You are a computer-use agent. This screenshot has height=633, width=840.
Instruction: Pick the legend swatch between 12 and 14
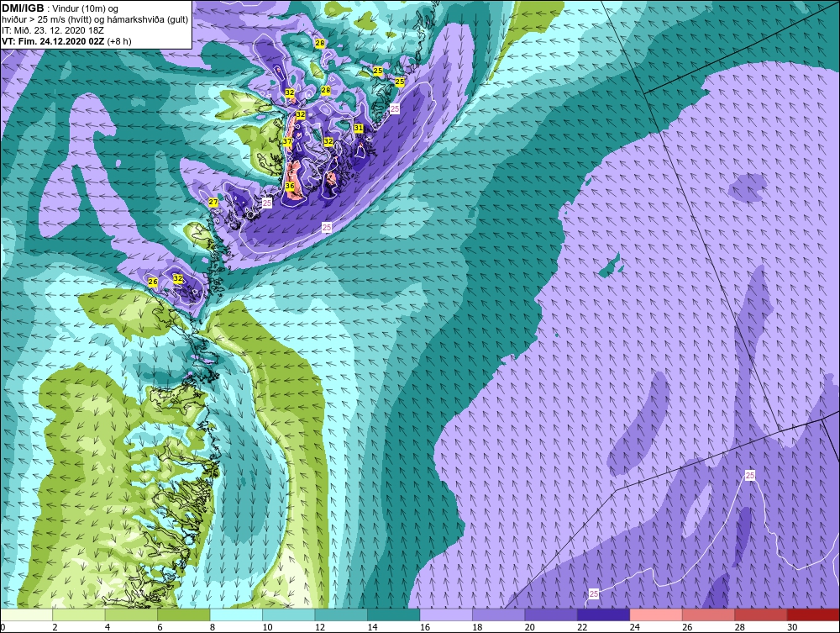(341, 615)
